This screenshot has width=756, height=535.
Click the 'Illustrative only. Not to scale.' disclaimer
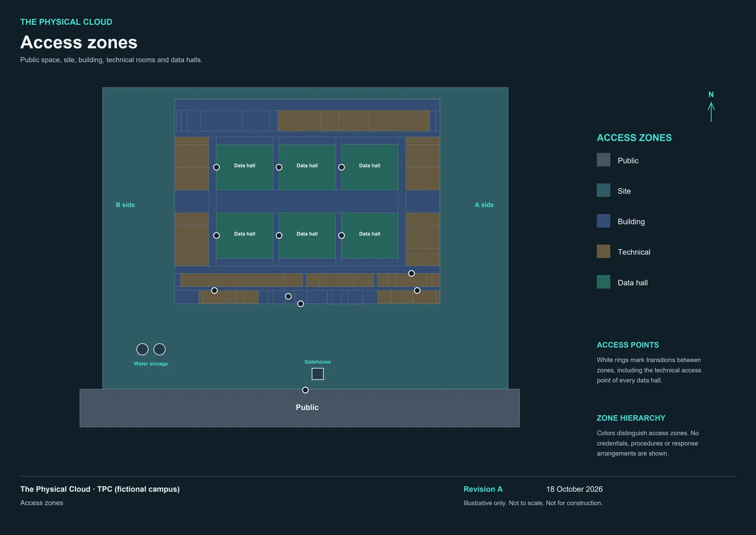point(533,503)
